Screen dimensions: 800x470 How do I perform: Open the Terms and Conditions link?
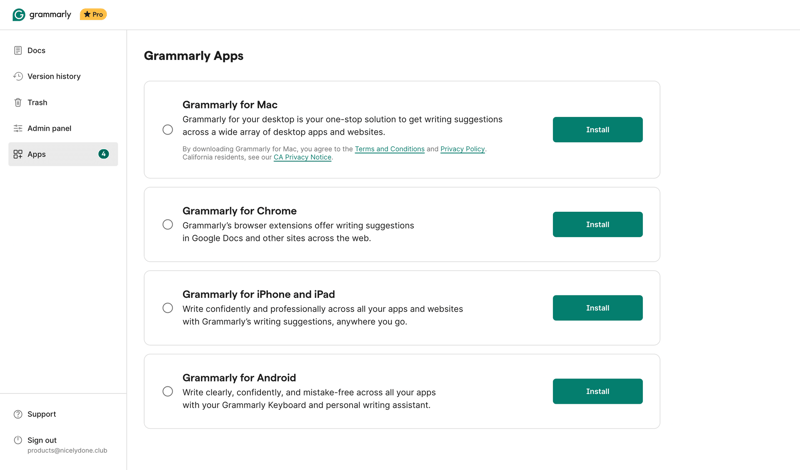coord(390,149)
